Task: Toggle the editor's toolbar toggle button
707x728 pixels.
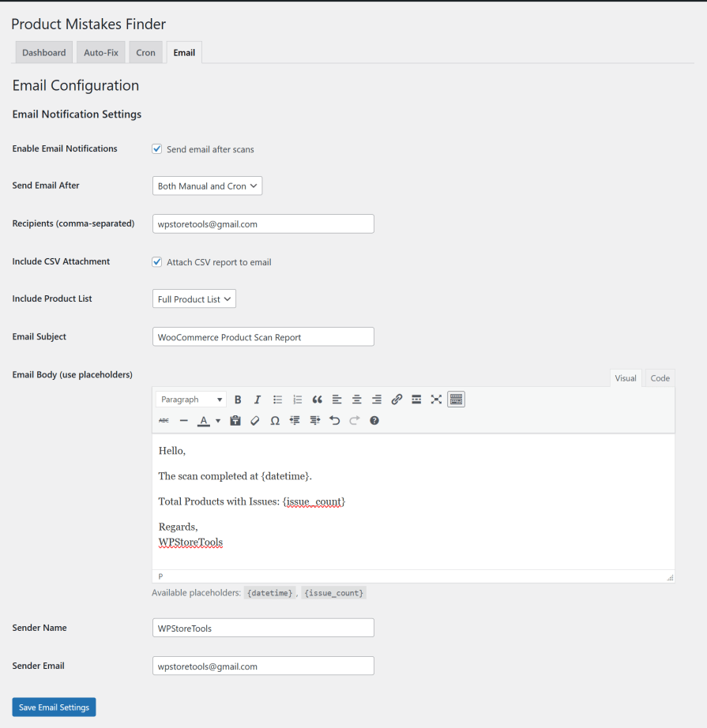Action: (456, 400)
